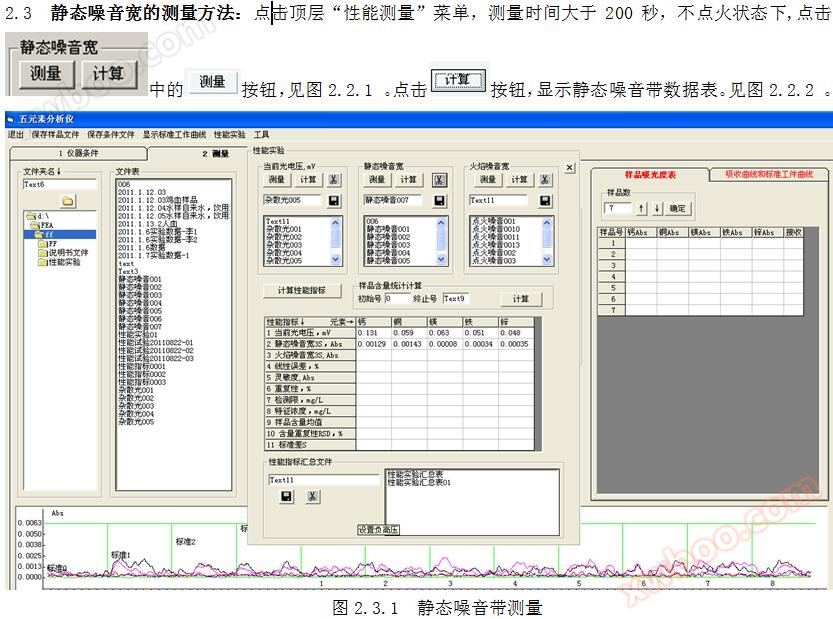The width and height of the screenshot is (833, 619).
Task: Click 测量 button in the 静态噪音宽 group
Action: [x=377, y=180]
